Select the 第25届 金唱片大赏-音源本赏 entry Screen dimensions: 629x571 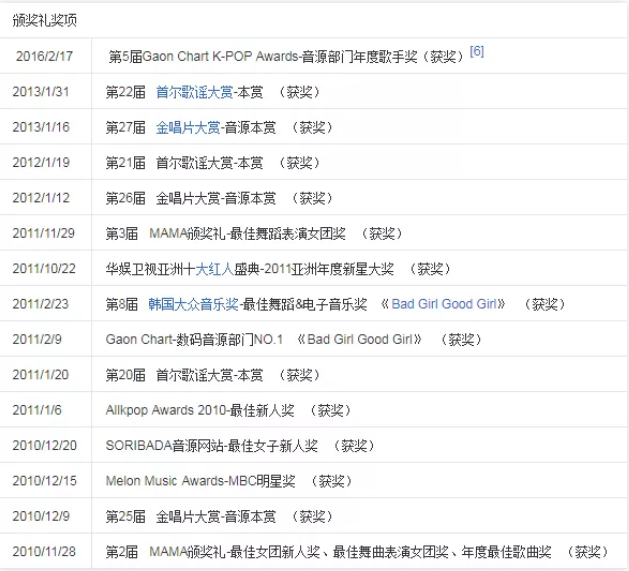point(219,516)
